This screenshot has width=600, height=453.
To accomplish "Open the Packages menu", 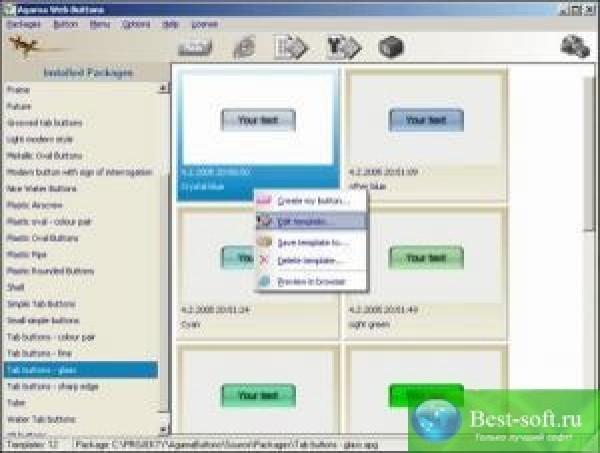I will (x=24, y=24).
